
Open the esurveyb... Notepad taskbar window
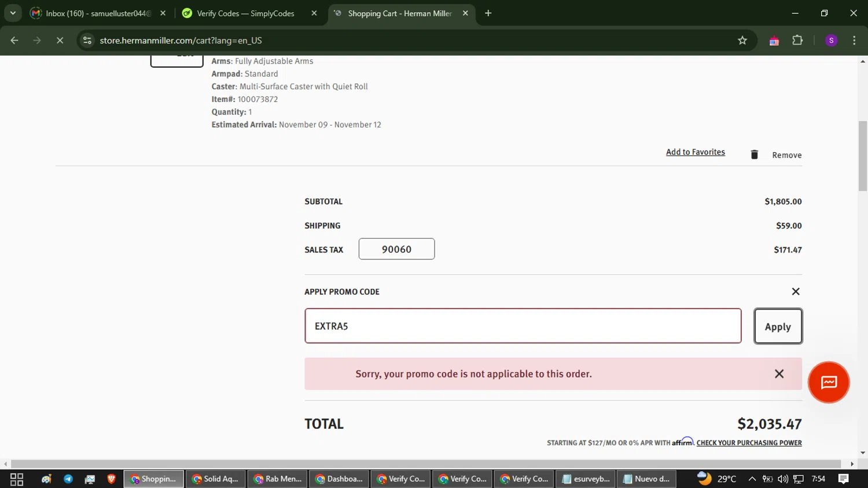(586, 479)
